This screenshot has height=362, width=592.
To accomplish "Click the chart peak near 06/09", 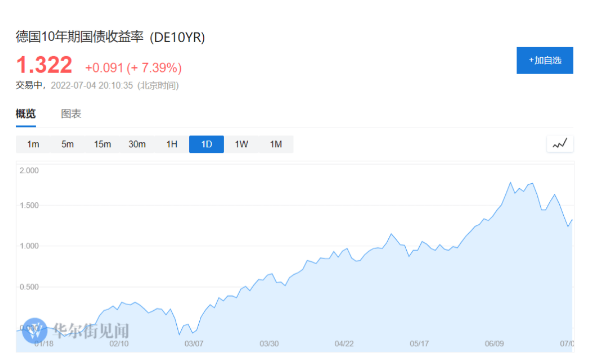I will 510,183.
